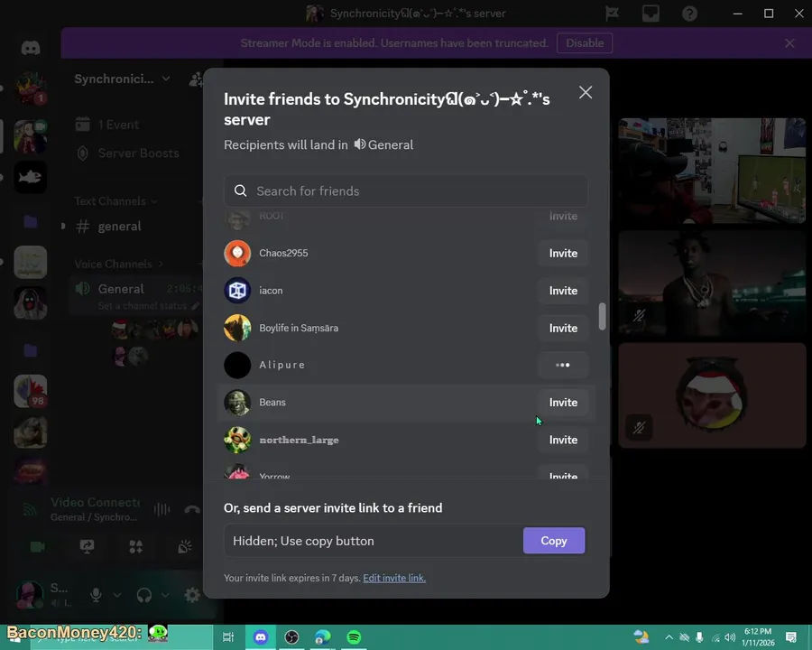Click the flag icon in the title bar
812x650 pixels.
coord(612,14)
